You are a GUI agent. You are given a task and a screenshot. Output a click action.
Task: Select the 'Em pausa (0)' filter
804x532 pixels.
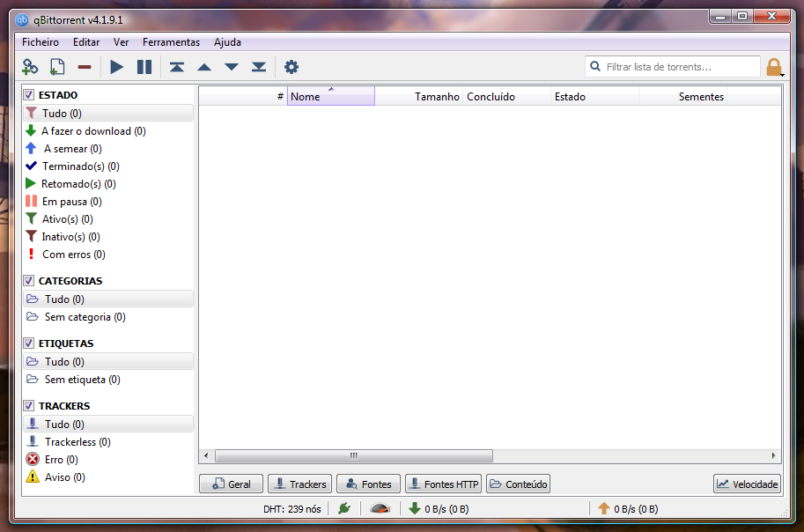click(x=108, y=202)
